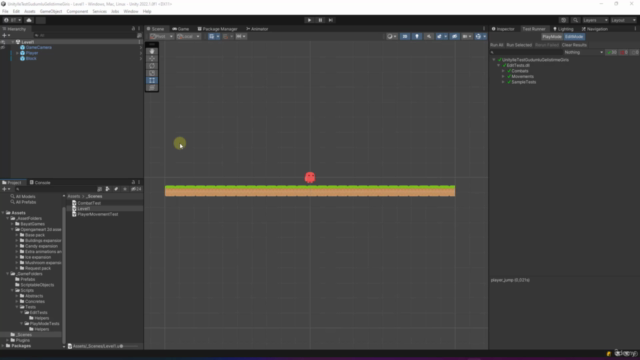Lock the Project panel

[x=133, y=182]
